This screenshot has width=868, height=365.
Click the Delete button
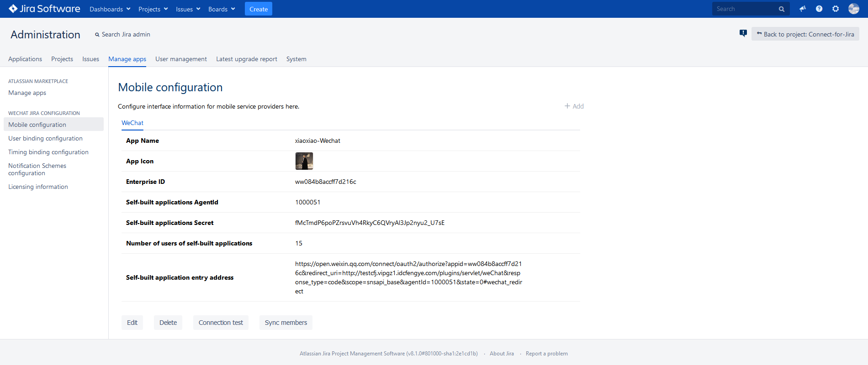pos(168,323)
